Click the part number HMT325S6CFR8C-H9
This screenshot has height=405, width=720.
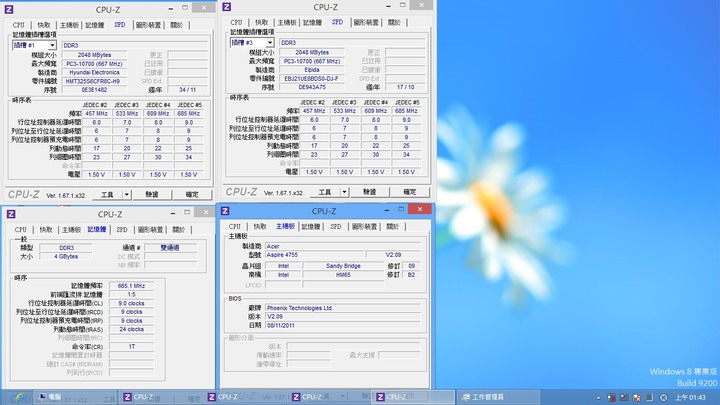point(94,81)
